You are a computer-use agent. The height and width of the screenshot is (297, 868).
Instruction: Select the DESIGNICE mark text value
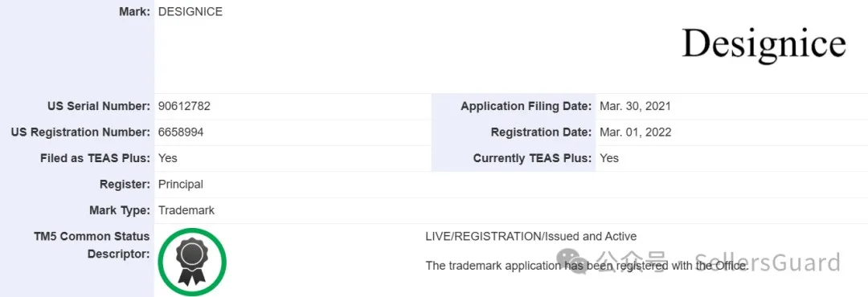click(190, 11)
